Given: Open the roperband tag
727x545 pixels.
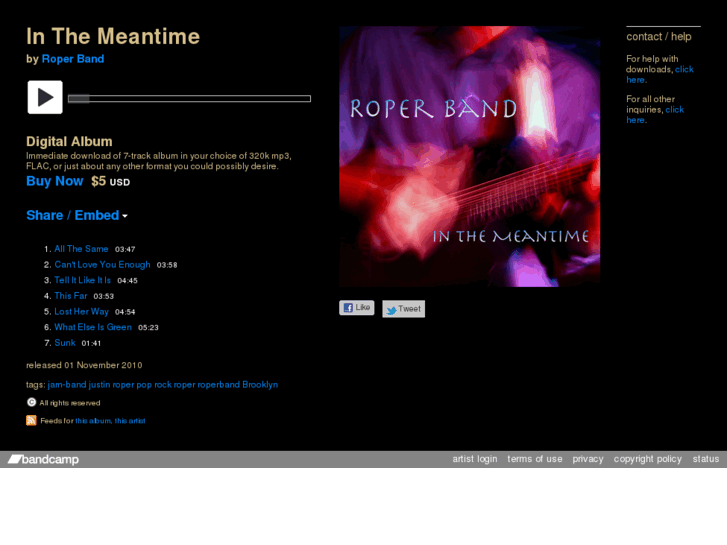Looking at the screenshot, I should pos(219,385).
